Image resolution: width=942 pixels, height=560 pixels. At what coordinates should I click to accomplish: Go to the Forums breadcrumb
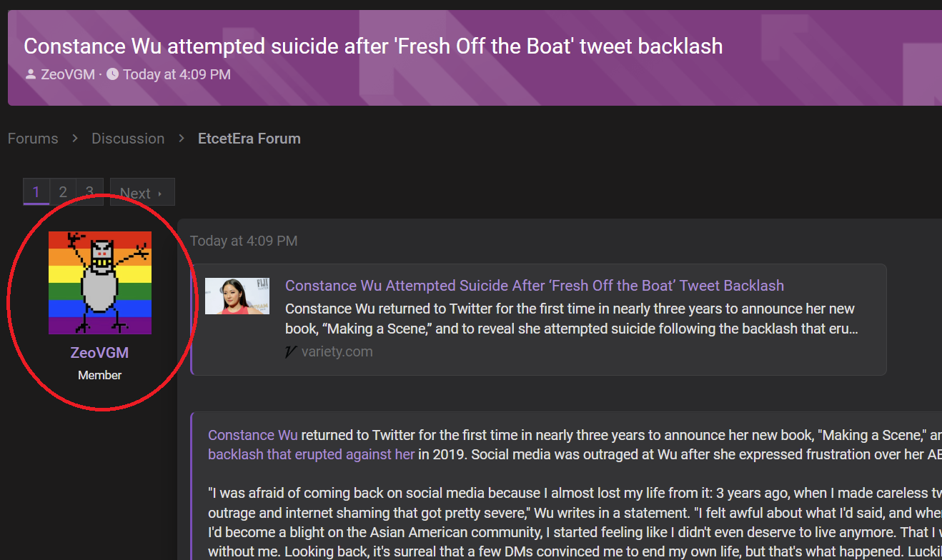(x=33, y=139)
